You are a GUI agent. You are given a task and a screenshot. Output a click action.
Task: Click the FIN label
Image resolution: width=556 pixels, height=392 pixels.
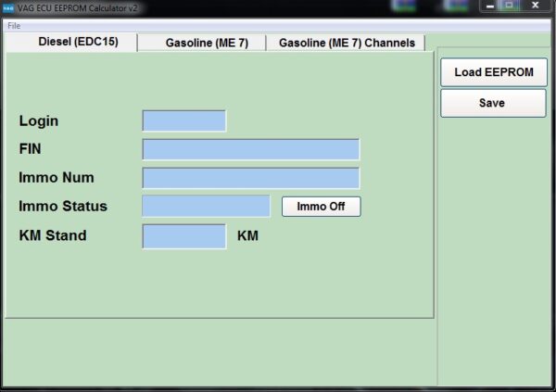click(x=31, y=149)
